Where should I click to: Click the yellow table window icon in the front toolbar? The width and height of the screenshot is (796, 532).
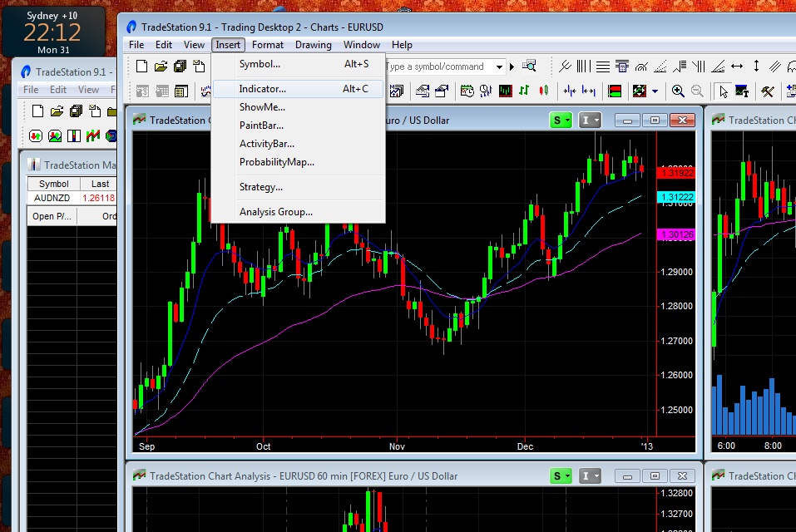click(180, 91)
